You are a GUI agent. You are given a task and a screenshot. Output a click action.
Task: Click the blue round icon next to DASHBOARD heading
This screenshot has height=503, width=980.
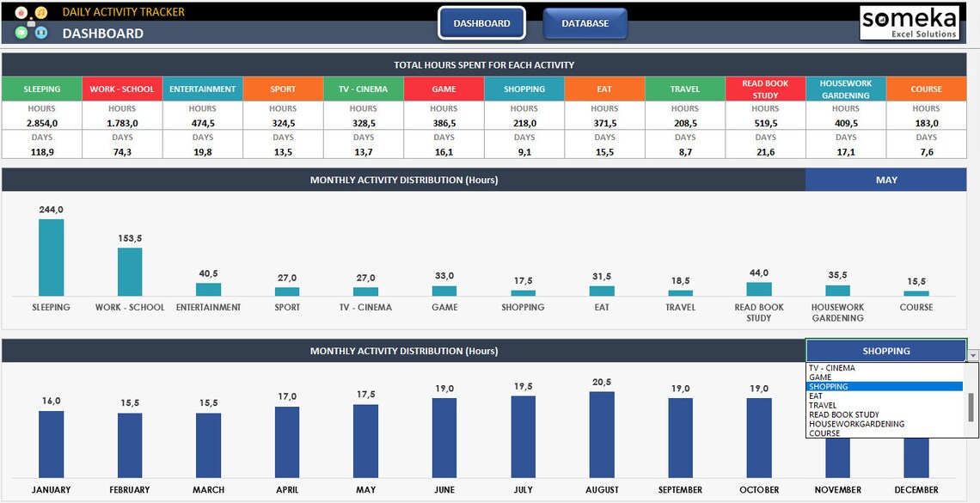(40, 32)
